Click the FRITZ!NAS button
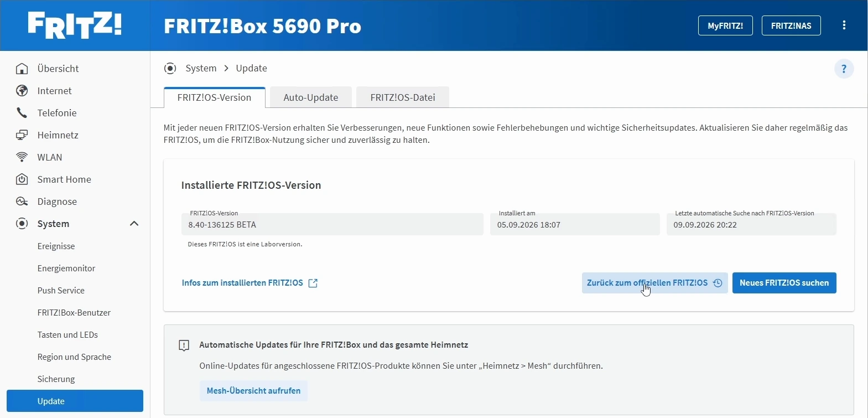Image resolution: width=868 pixels, height=418 pixels. point(791,25)
